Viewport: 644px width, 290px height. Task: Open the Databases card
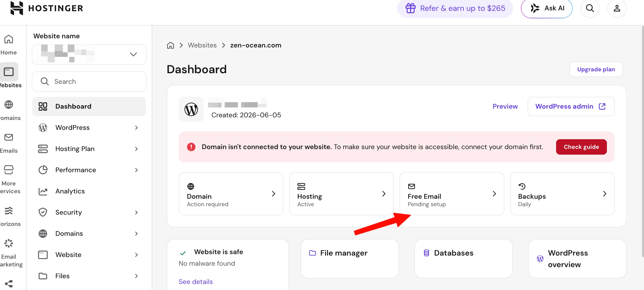[x=463, y=258]
